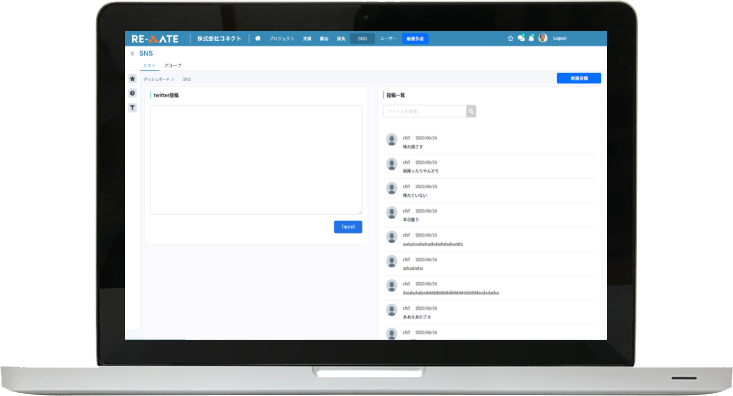733x396 pixels.
Task: Click the Logout link
Action: click(x=560, y=38)
